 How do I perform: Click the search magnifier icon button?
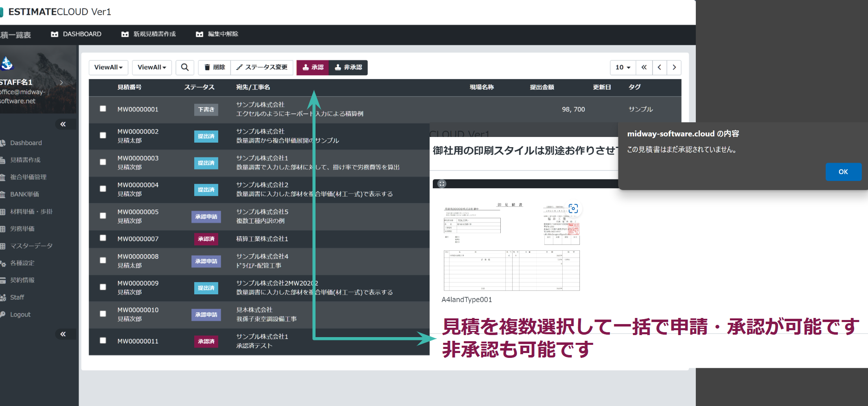pyautogui.click(x=185, y=67)
